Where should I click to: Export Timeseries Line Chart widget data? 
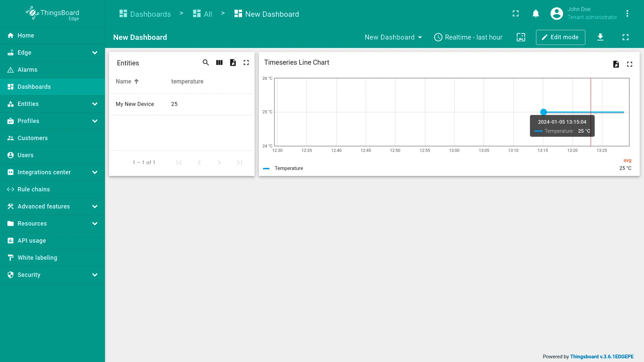(x=616, y=64)
